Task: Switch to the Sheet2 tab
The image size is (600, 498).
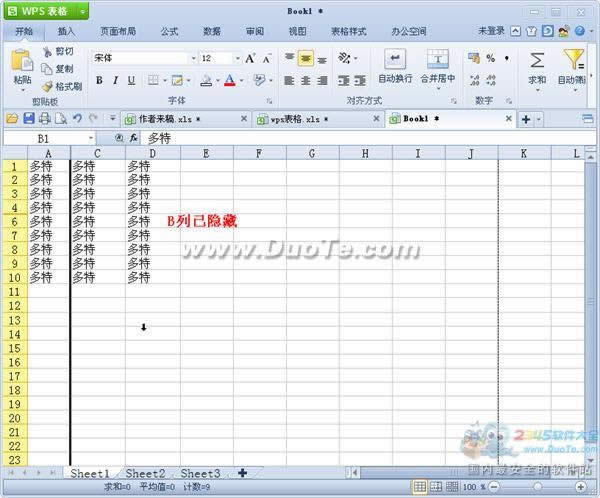Action: pyautogui.click(x=145, y=474)
